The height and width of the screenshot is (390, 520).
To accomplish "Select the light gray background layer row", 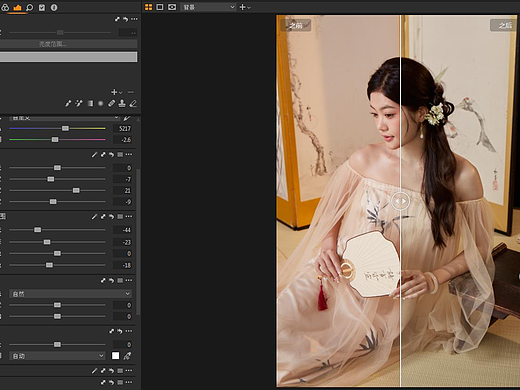I will (x=68, y=57).
